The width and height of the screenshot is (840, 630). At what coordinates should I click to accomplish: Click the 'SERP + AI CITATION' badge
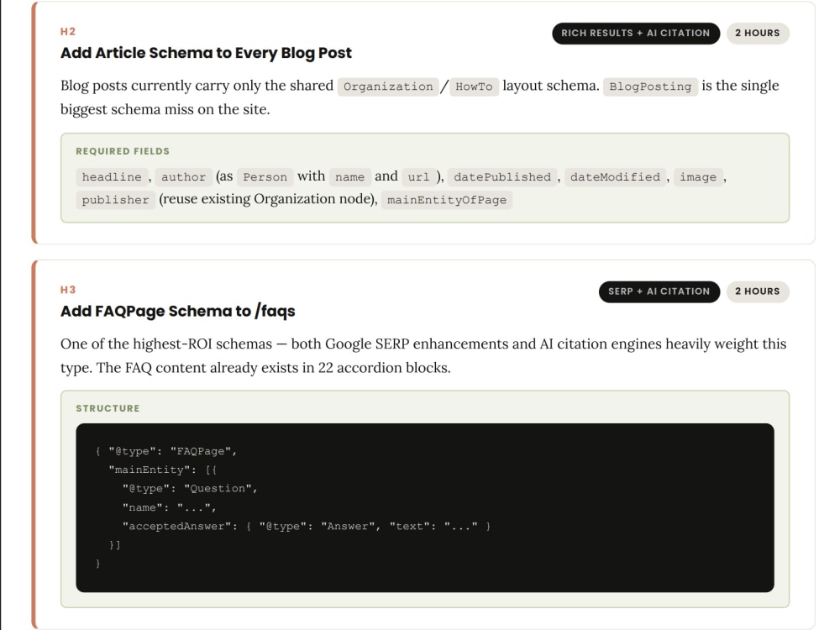(x=659, y=291)
